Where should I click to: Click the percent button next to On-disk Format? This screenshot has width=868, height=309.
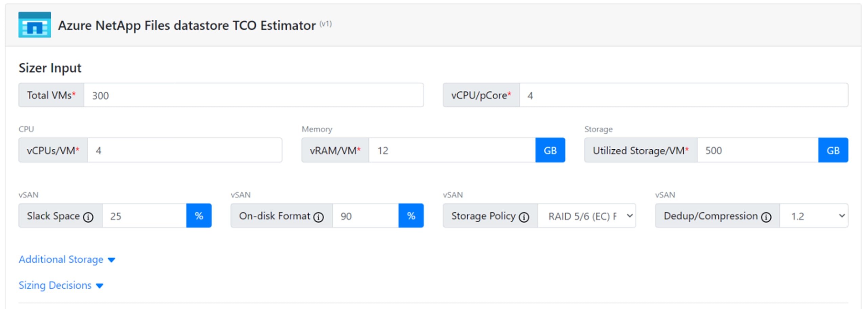tap(411, 215)
